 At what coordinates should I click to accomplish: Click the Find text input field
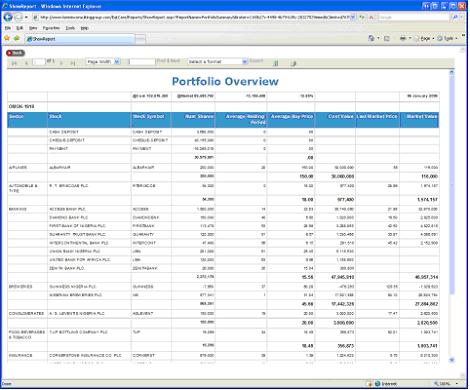point(142,62)
